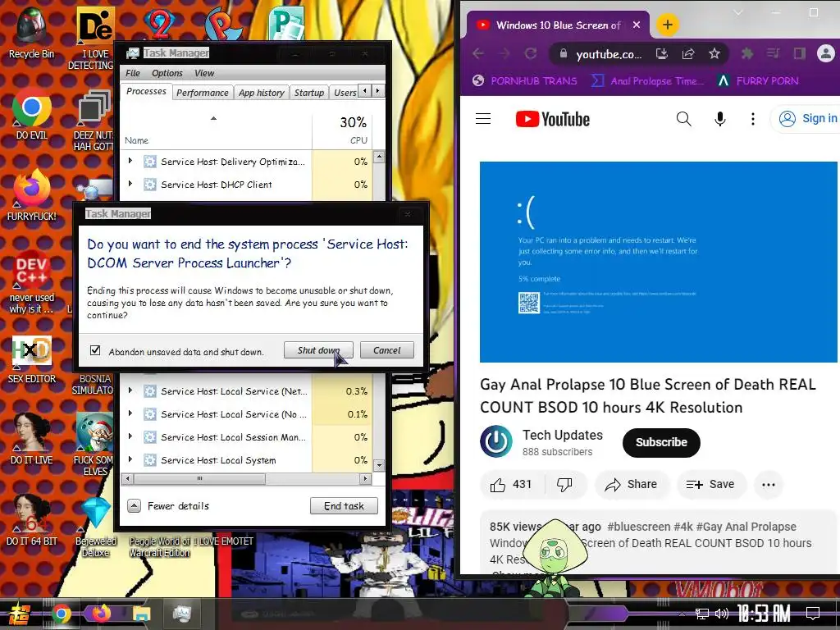The width and height of the screenshot is (840, 630).
Task: Switch to the Startup tab
Action: [x=309, y=93]
